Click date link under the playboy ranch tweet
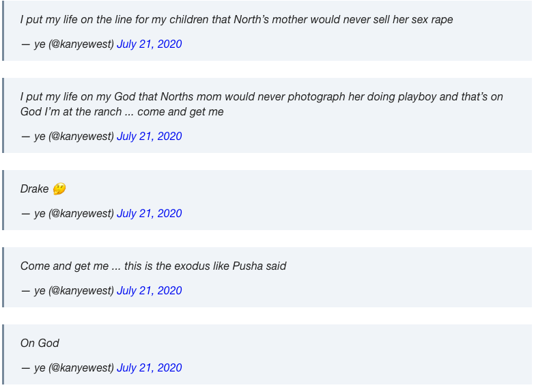This screenshot has height=392, width=536. coord(149,136)
